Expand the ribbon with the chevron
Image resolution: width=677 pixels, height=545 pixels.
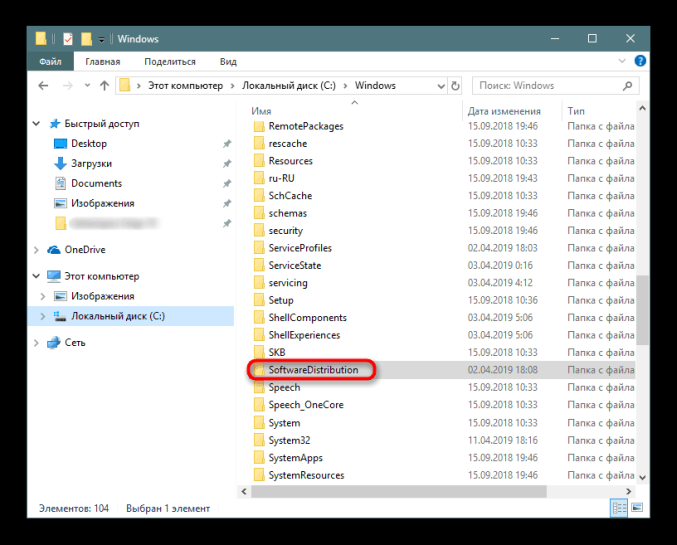click(622, 61)
